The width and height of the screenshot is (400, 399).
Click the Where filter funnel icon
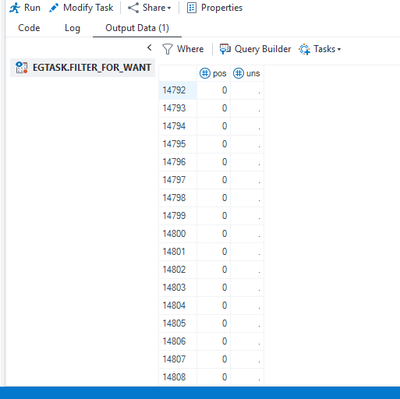pos(167,49)
